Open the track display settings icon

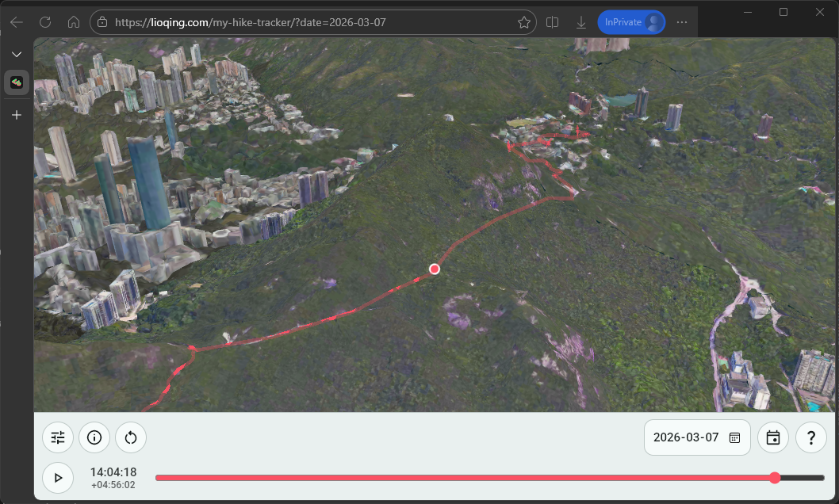coord(57,437)
